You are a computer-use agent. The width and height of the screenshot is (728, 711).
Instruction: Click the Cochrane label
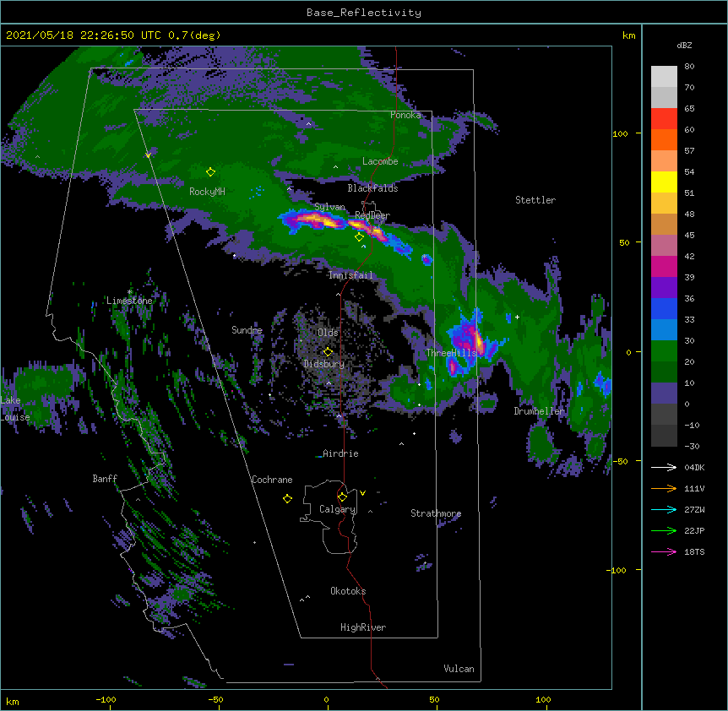pos(272,480)
